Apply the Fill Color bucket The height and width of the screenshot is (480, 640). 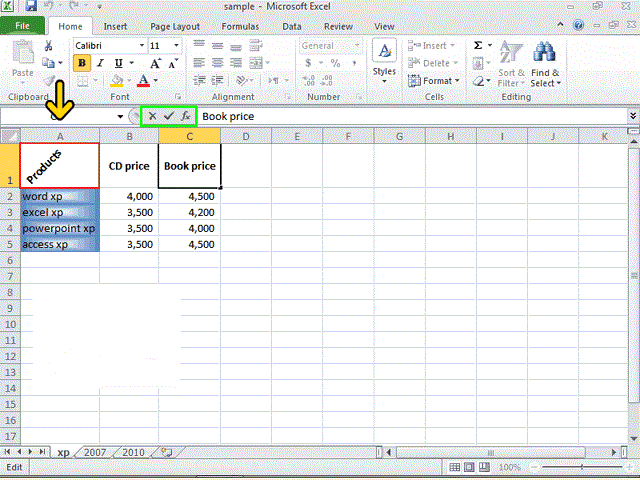pyautogui.click(x=117, y=81)
